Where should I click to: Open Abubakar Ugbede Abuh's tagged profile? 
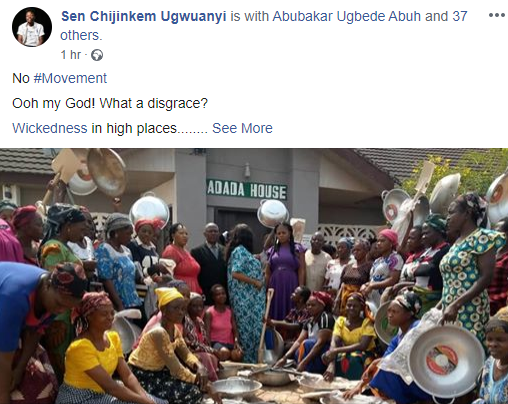click(x=347, y=16)
